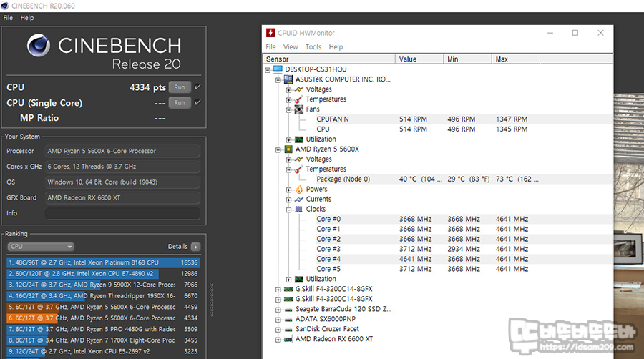Collapse the Fans node
Screen dimensions: 644x359
pyautogui.click(x=289, y=110)
